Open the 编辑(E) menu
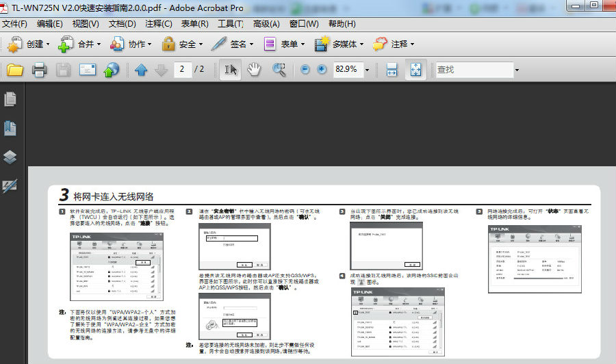 pos(49,24)
